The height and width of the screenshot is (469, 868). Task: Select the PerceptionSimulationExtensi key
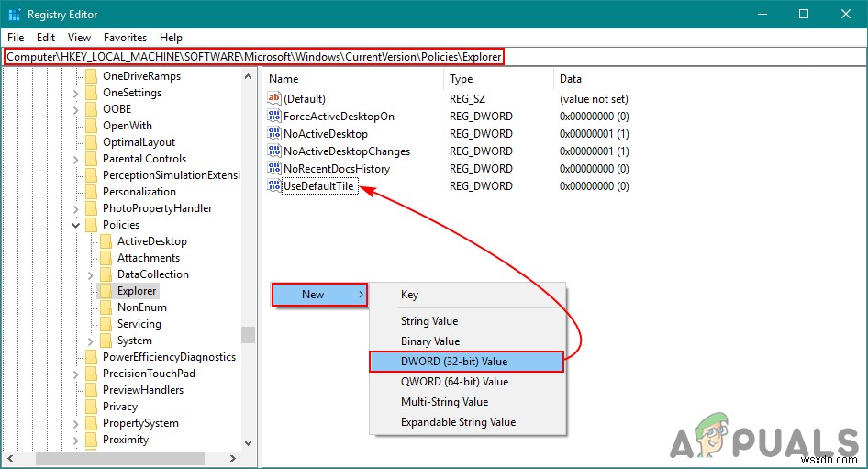click(171, 175)
